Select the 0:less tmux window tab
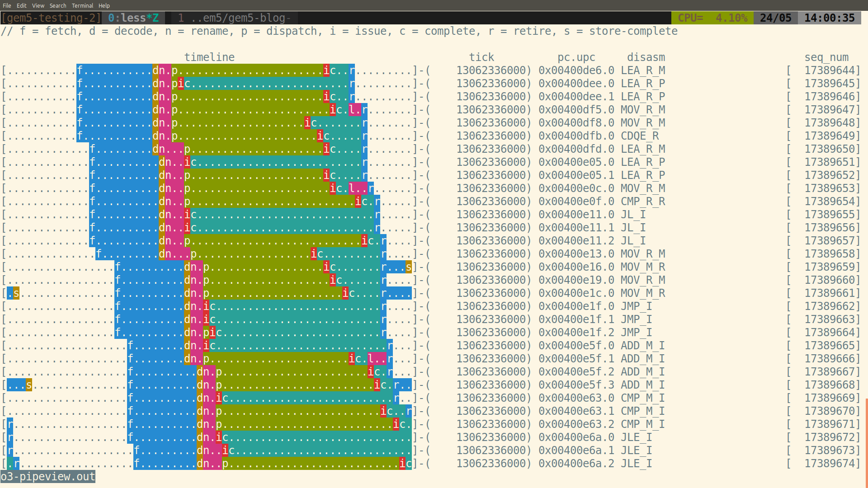The height and width of the screenshot is (488, 868). point(133,18)
